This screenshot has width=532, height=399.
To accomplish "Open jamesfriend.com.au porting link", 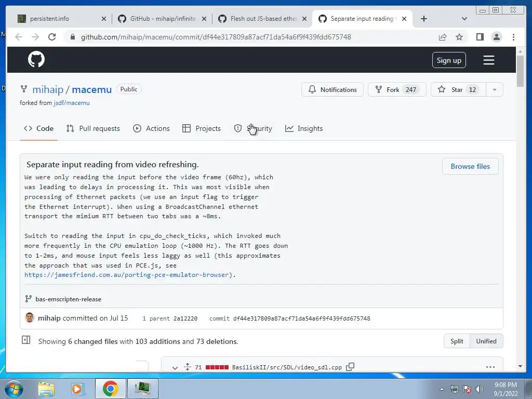I will (x=127, y=275).
